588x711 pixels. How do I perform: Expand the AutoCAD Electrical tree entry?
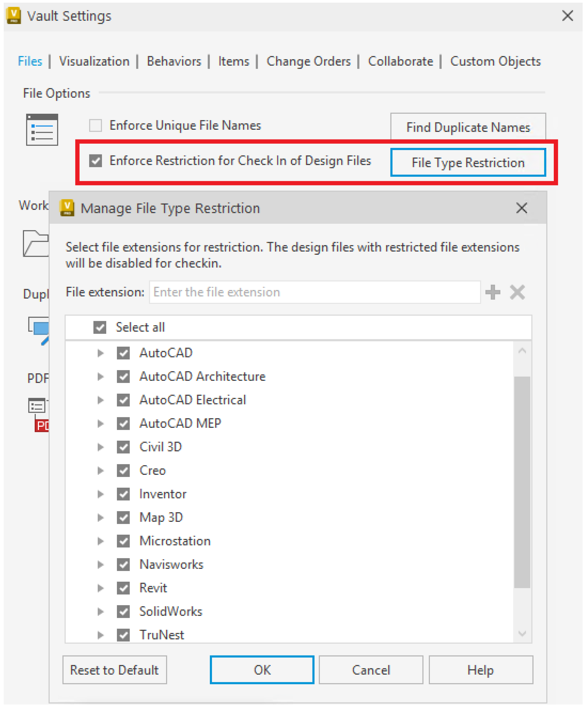click(100, 400)
